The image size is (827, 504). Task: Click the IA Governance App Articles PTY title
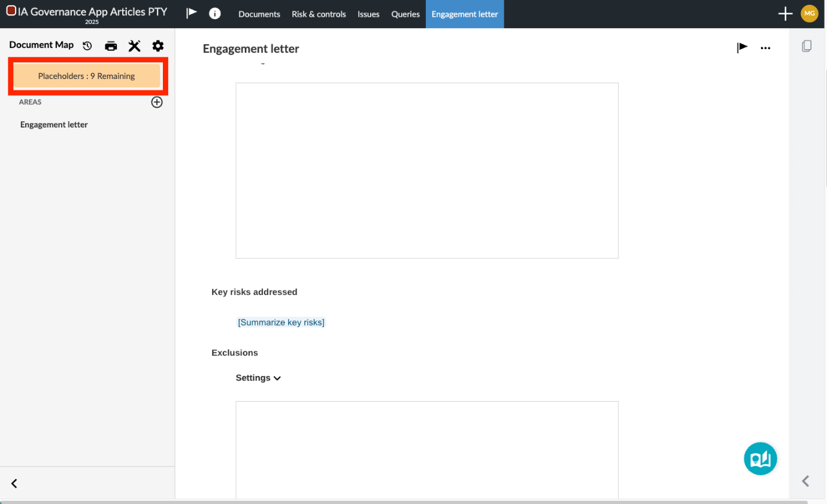(x=93, y=11)
